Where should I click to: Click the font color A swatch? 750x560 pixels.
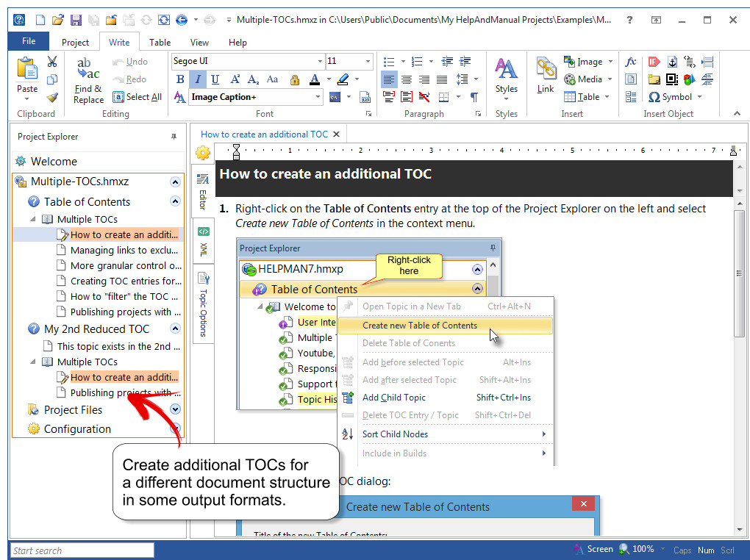(314, 79)
